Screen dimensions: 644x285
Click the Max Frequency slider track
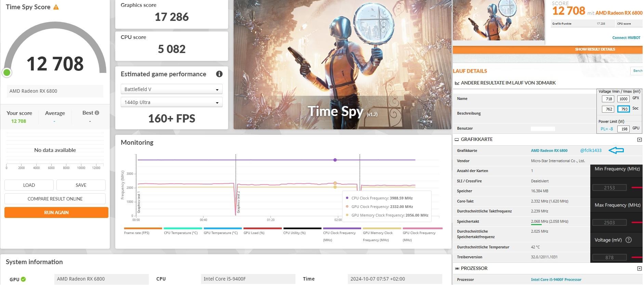tap(637, 222)
